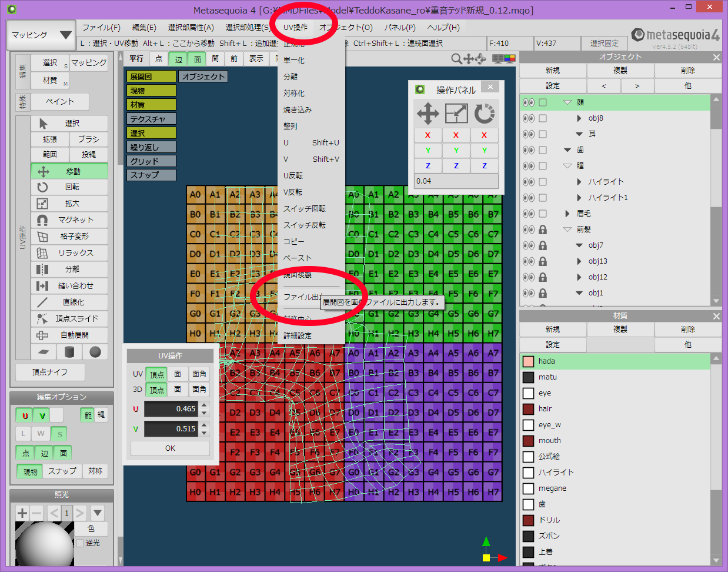Click 新規 in オブジェクト panel
This screenshot has height=572, width=728.
pos(553,71)
